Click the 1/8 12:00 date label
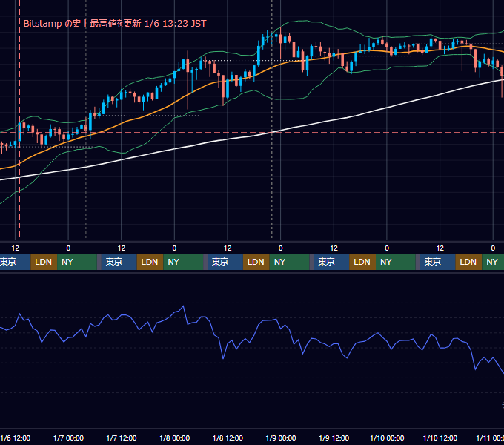 coord(228,438)
